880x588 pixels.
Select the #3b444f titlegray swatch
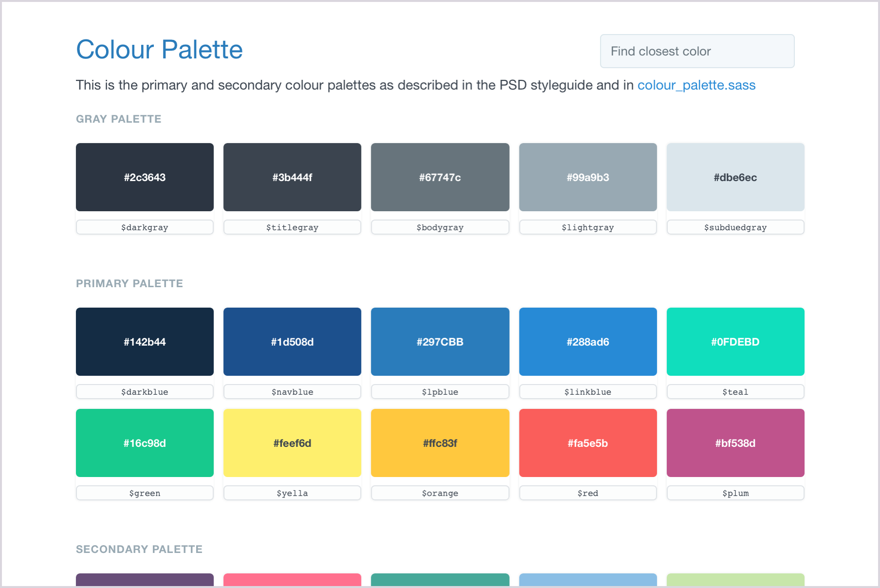(x=292, y=177)
